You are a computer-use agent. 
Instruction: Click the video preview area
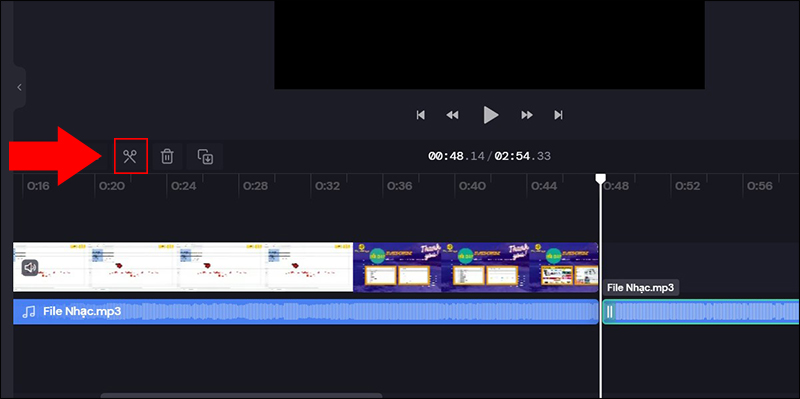[489, 45]
